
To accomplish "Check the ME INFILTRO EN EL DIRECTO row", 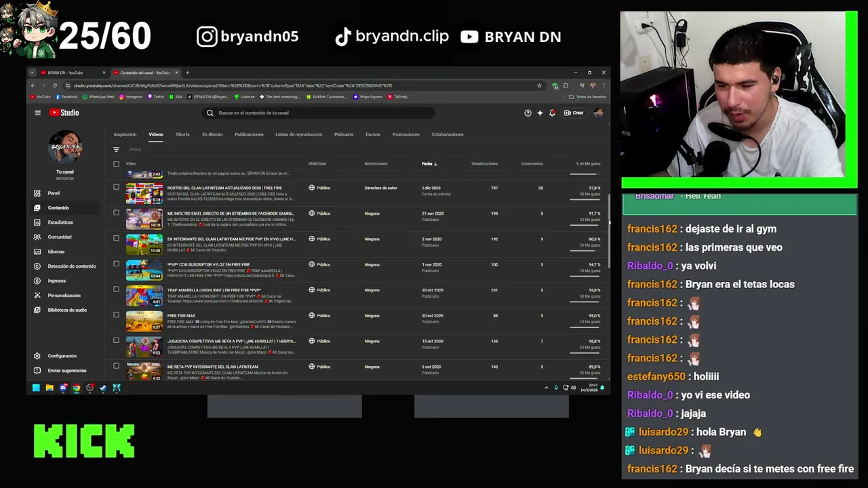I will pos(116,213).
